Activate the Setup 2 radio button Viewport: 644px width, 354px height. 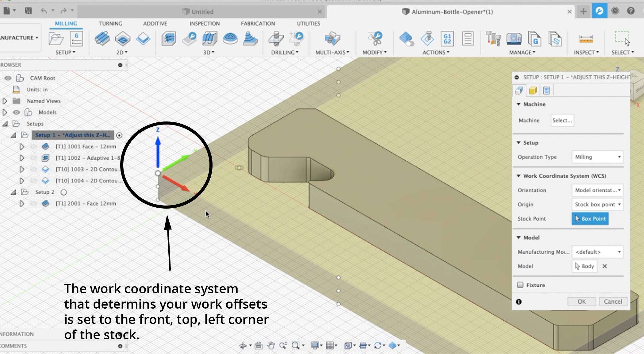tap(63, 192)
